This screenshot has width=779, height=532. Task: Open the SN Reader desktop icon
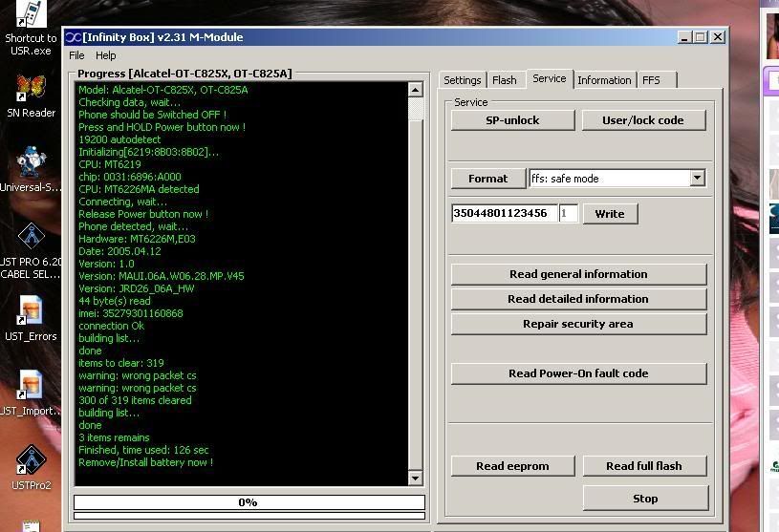[32, 90]
